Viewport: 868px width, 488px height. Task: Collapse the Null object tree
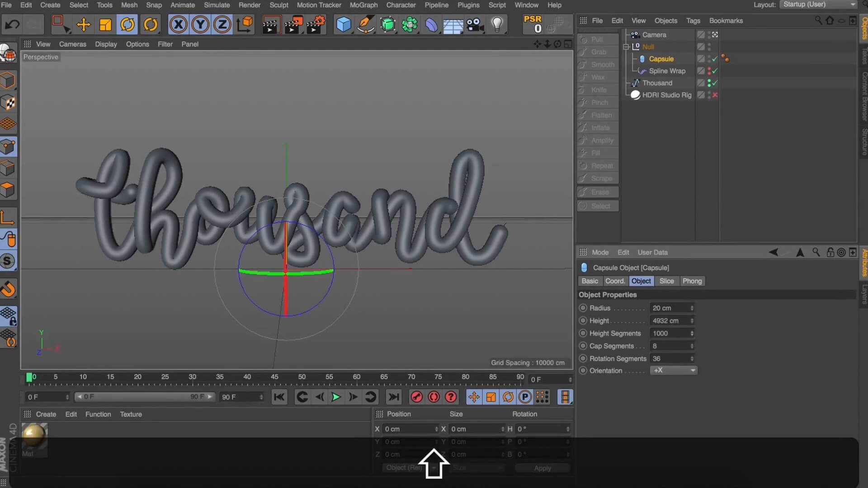click(626, 47)
